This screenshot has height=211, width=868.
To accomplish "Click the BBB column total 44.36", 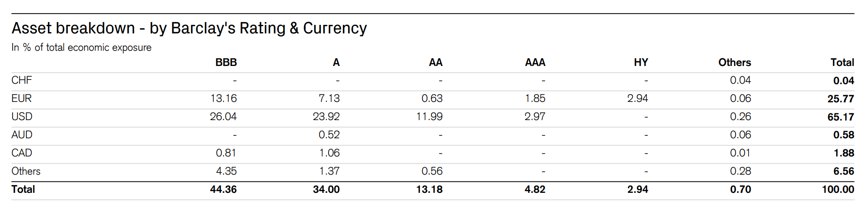I will pos(223,189).
